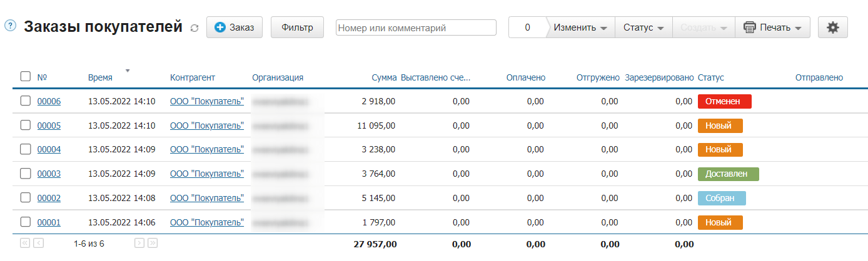The height and width of the screenshot is (261, 868).
Task: Check the box for order 00003
Action: (26, 174)
